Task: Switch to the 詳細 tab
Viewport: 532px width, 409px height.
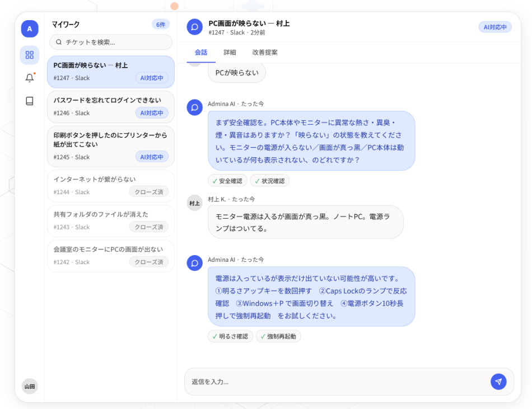Action: pos(231,52)
